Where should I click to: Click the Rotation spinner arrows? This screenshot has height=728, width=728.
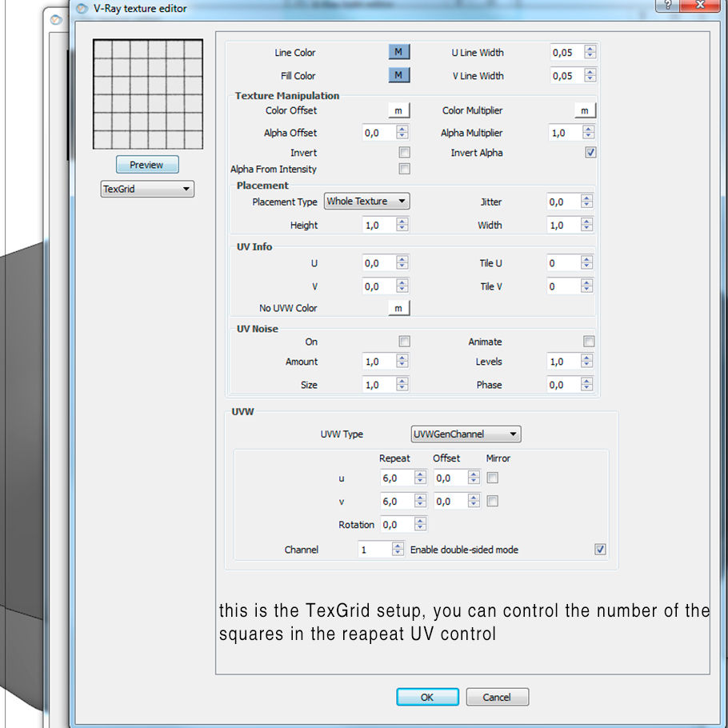pyautogui.click(x=421, y=524)
